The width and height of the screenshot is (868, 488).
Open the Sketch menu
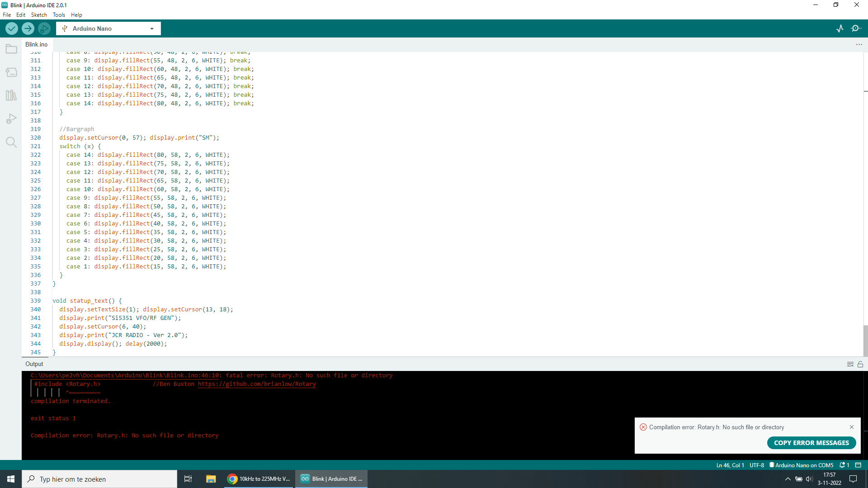point(39,15)
